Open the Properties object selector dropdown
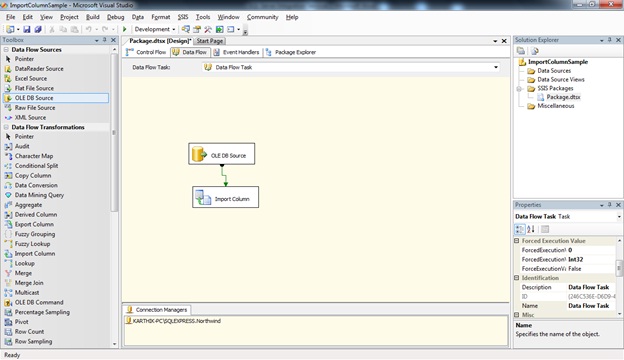This screenshot has width=624, height=360. (x=619, y=216)
